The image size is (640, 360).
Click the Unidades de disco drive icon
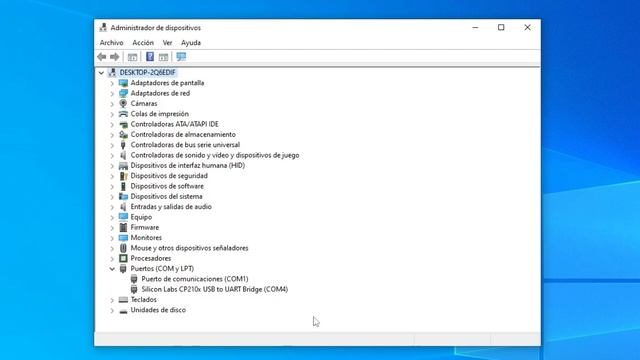(123, 311)
